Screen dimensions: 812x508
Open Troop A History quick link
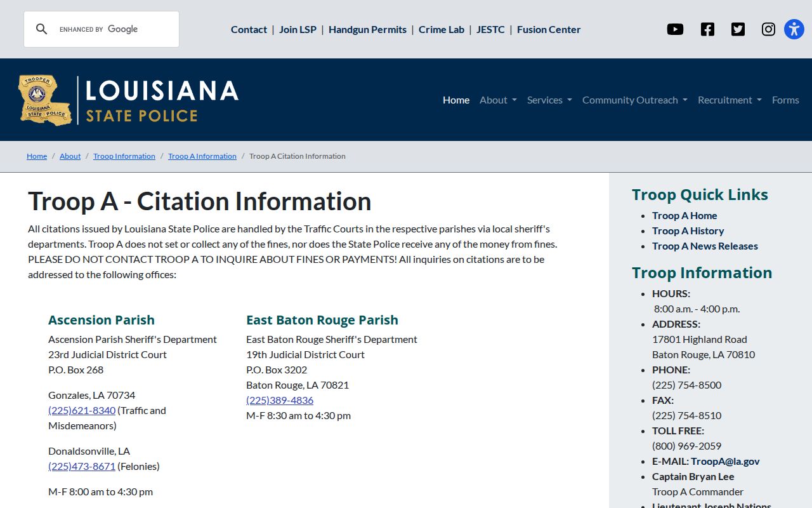(688, 231)
